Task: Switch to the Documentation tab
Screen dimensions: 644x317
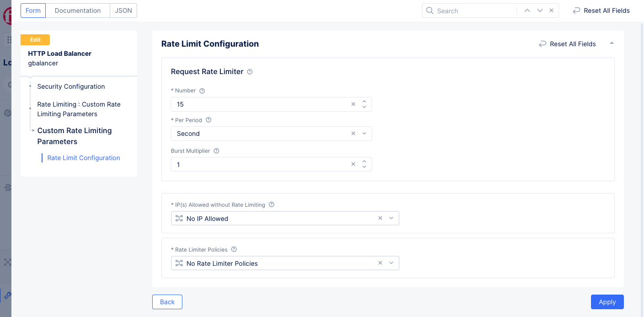Action: (x=78, y=11)
